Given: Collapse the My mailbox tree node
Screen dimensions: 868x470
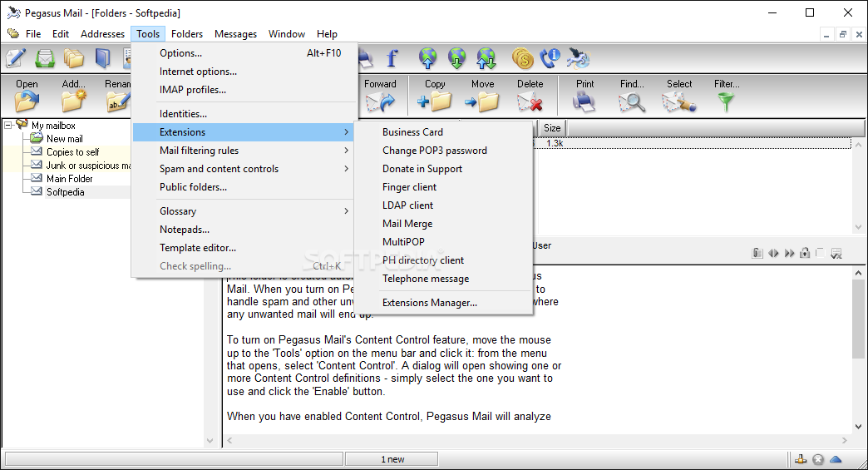Looking at the screenshot, I should (7, 125).
